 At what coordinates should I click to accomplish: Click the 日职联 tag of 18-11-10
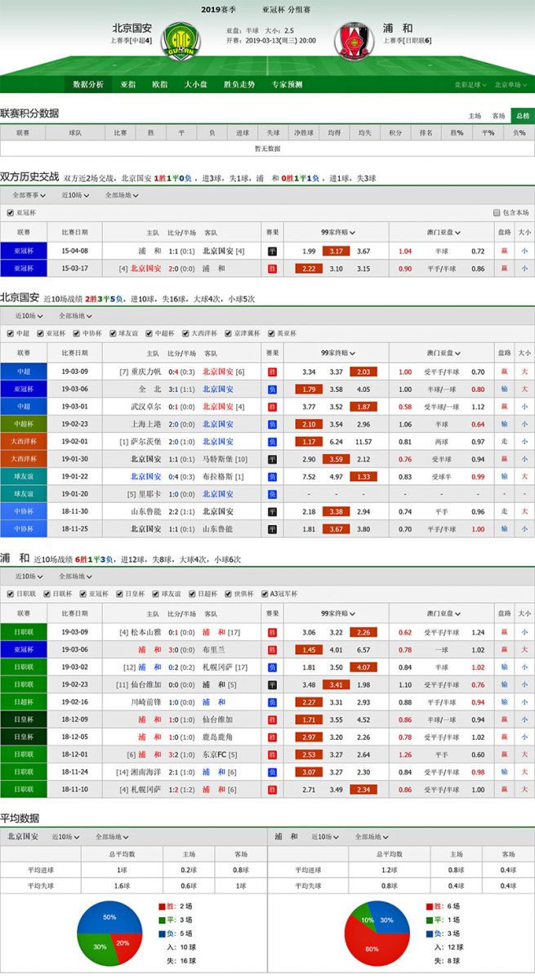(x=24, y=790)
